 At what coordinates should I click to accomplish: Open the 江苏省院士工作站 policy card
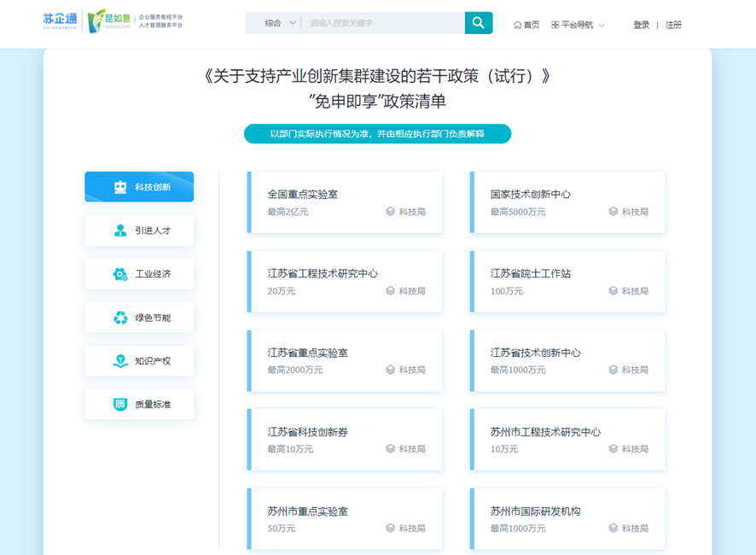tap(568, 282)
